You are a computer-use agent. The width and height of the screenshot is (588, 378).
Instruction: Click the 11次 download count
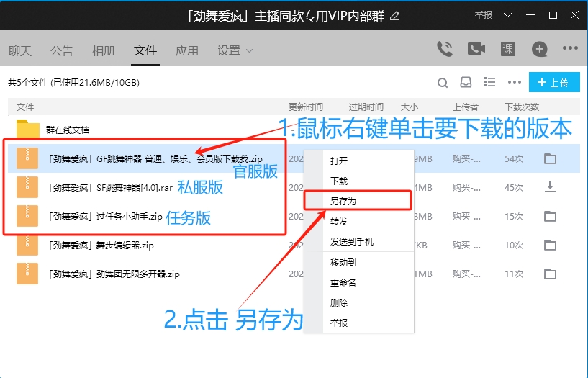(x=514, y=274)
